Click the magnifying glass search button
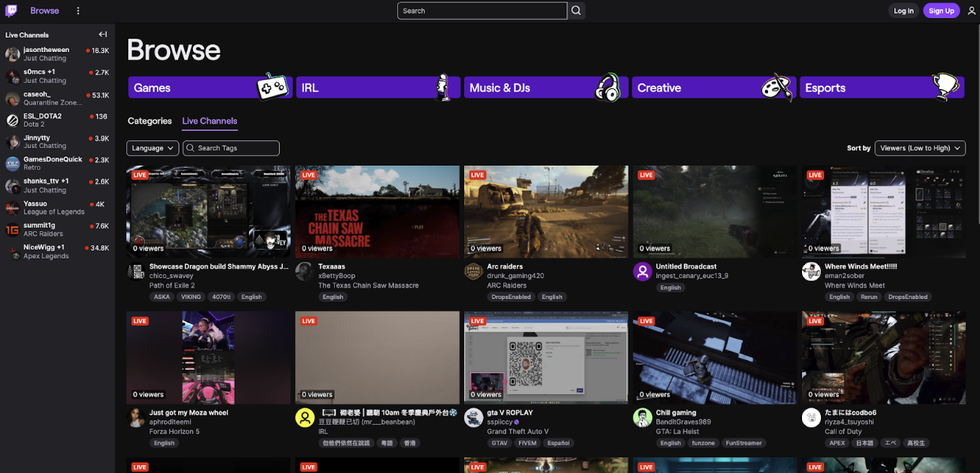Viewport: 980px width, 473px height. 577,11
